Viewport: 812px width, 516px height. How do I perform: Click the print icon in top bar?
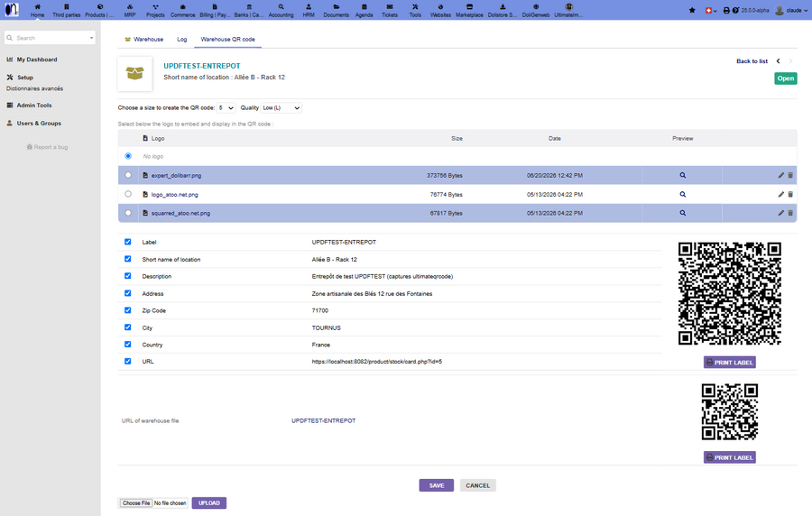[x=726, y=10]
